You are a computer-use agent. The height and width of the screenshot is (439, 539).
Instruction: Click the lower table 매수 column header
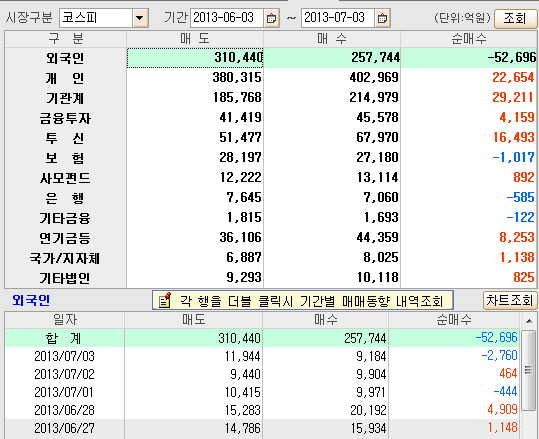pyautogui.click(x=326, y=320)
